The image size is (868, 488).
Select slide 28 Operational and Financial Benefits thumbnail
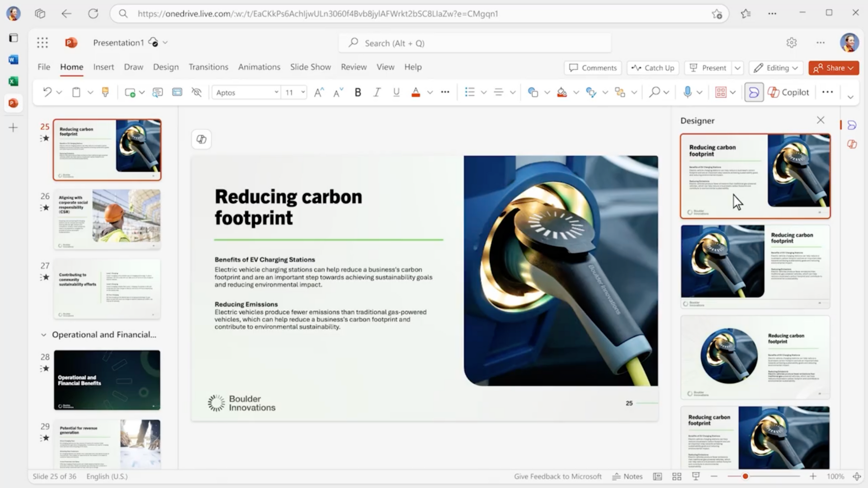tap(107, 380)
